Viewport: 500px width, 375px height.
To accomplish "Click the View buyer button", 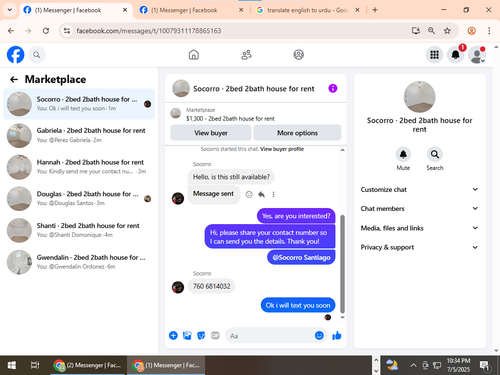I will point(211,133).
